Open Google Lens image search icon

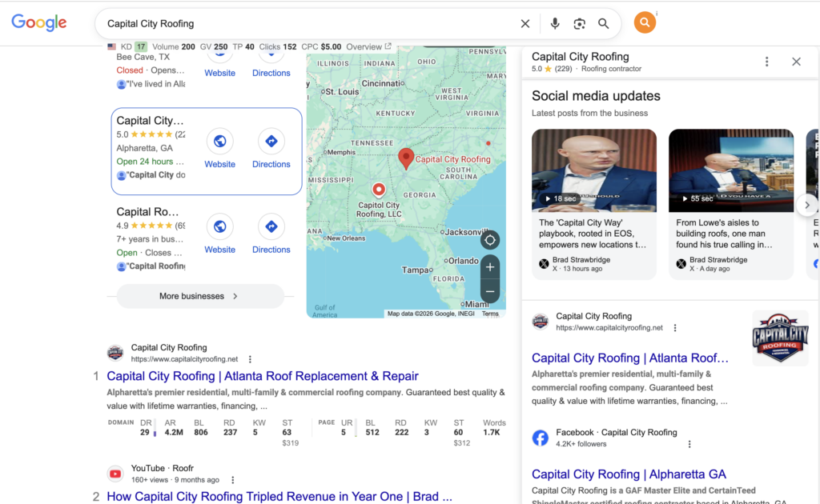click(x=580, y=23)
